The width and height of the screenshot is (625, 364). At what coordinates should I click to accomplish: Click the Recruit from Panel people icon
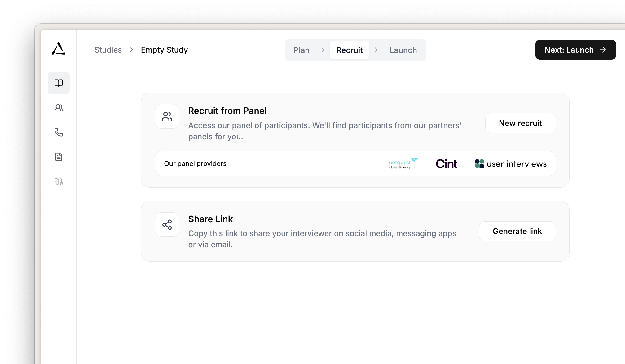167,116
